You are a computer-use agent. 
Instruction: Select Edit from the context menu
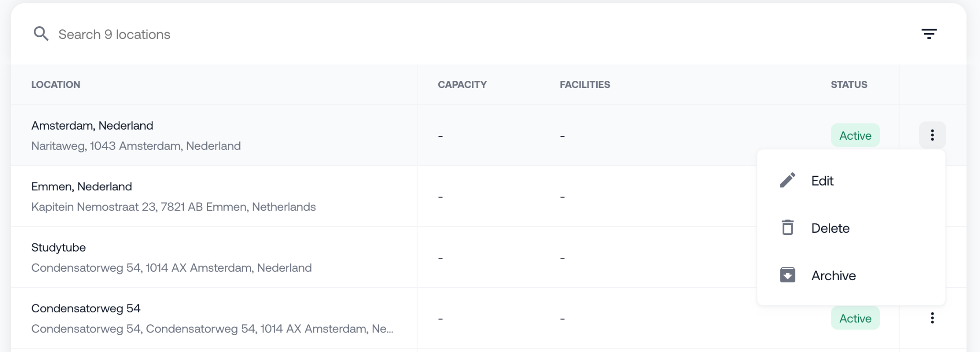click(822, 181)
